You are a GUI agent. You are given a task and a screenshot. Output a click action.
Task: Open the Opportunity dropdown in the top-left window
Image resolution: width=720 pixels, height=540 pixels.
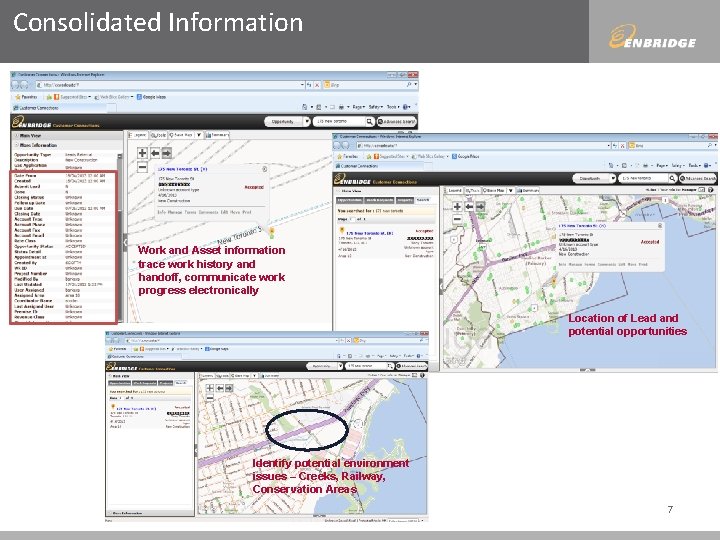coord(287,122)
